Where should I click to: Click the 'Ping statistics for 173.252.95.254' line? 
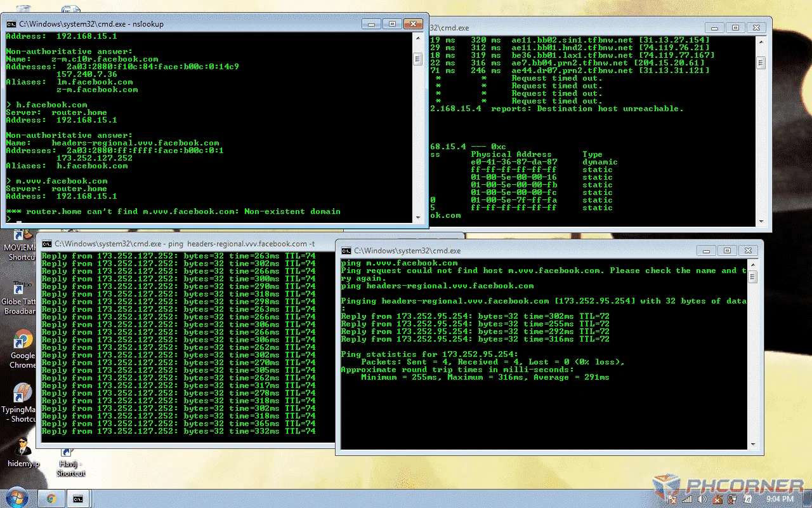[x=429, y=354]
